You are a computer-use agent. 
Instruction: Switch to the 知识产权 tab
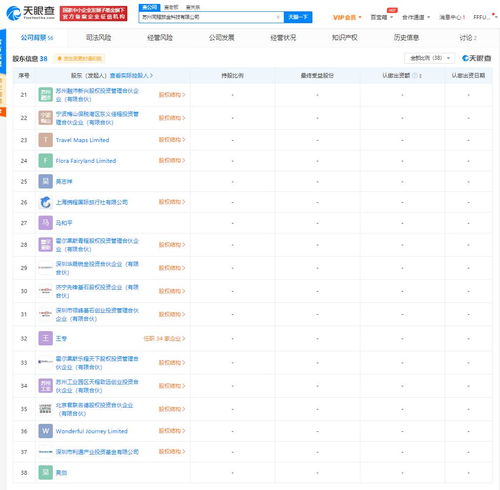click(345, 38)
